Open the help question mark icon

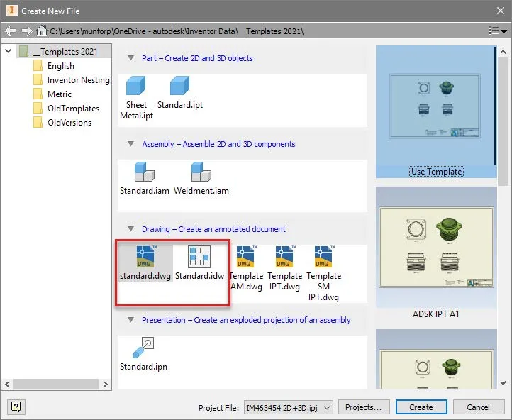pos(16,407)
